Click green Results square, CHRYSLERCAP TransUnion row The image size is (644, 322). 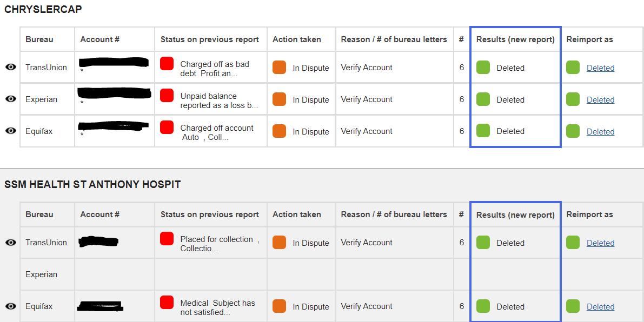pyautogui.click(x=483, y=68)
